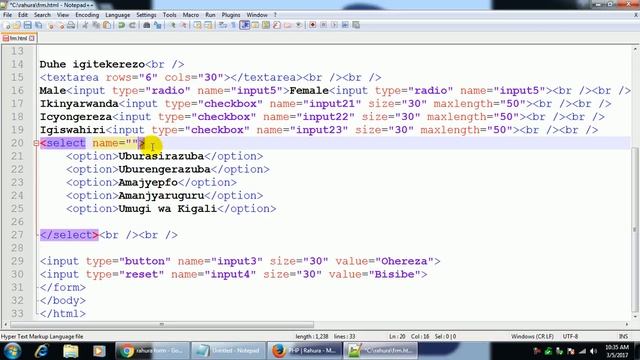Image resolution: width=640 pixels, height=360 pixels.
Task: Save the document with the Save icon
Action: [28, 25]
